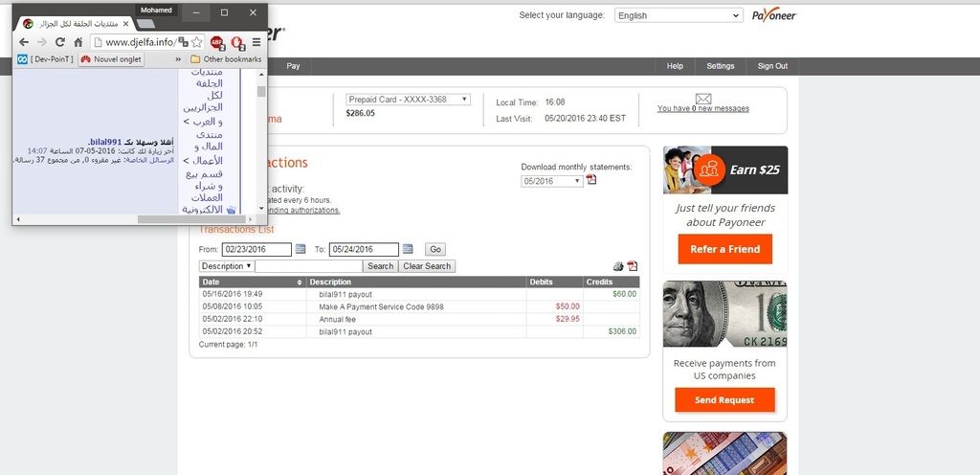Select Make A Payment Service Code 9898
This screenshot has width=980, height=475.
[381, 306]
